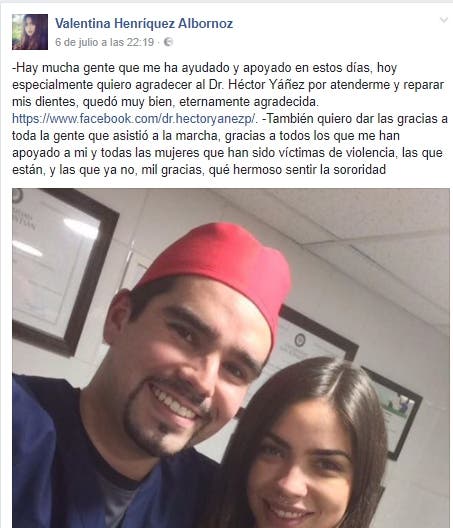This screenshot has width=453, height=528.
Task: Visit Valentina Henríquez Albornoz profile name link
Action: (144, 23)
